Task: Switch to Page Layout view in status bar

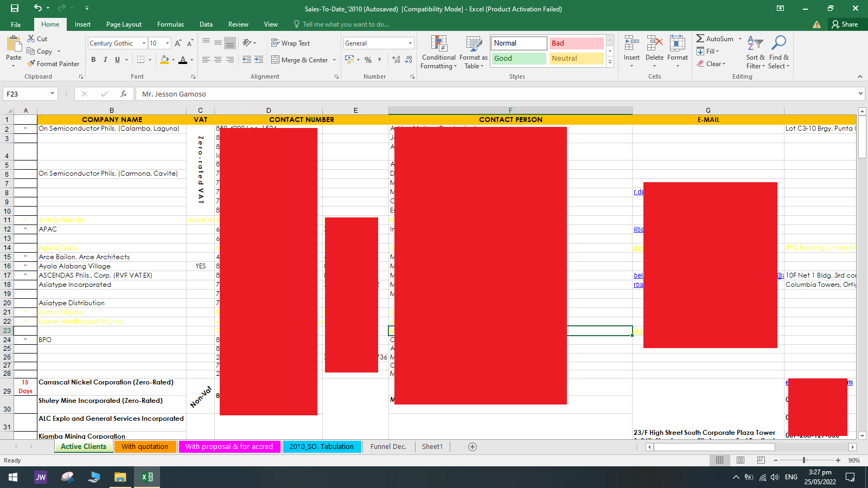Action: coord(741,460)
